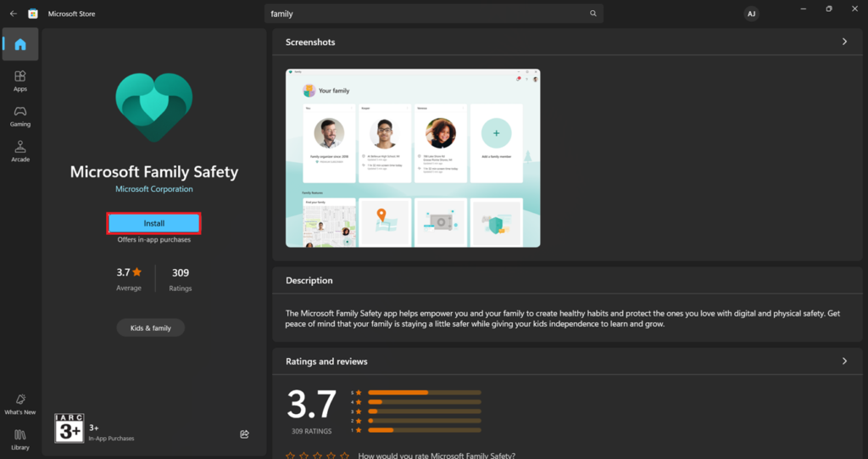
Task: Open the Library in sidebar
Action: pos(20,439)
